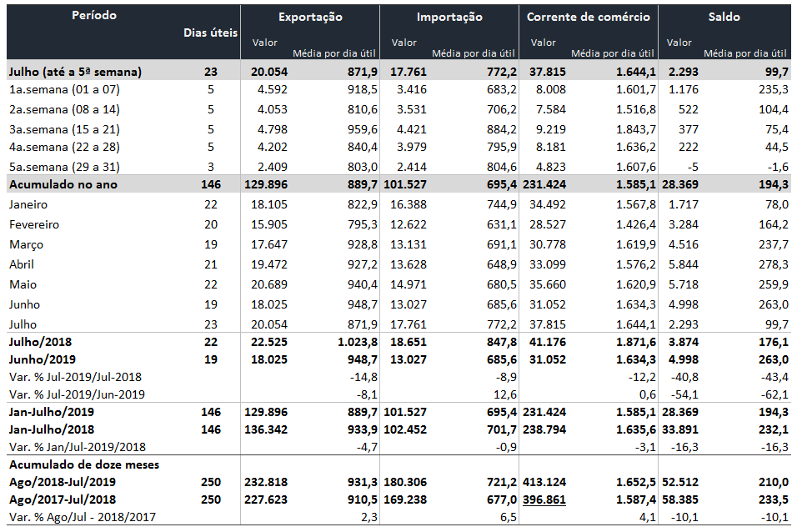Click the Acumulado no ano row label
797x532 pixels.
coord(62,184)
